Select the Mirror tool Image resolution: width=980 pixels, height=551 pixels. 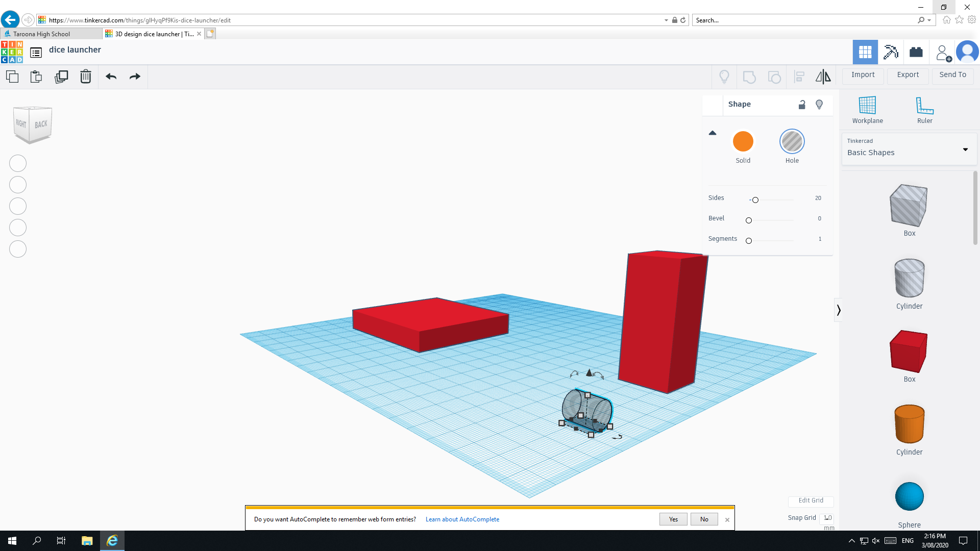(x=822, y=77)
